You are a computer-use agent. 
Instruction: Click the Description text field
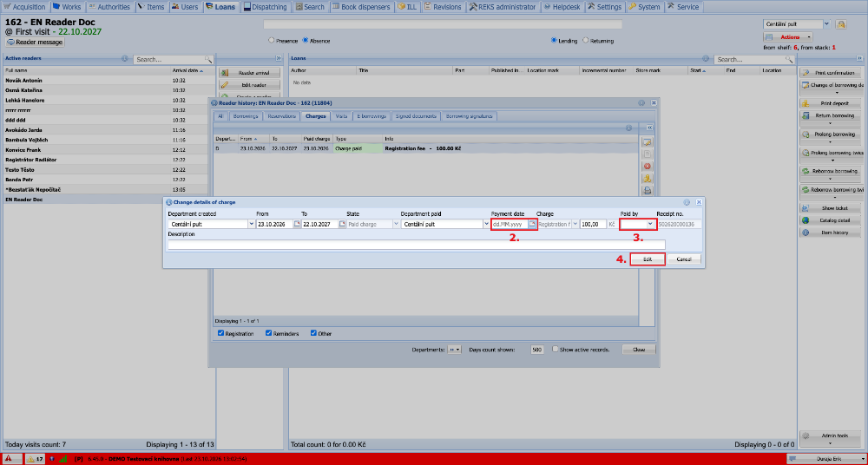click(x=417, y=245)
